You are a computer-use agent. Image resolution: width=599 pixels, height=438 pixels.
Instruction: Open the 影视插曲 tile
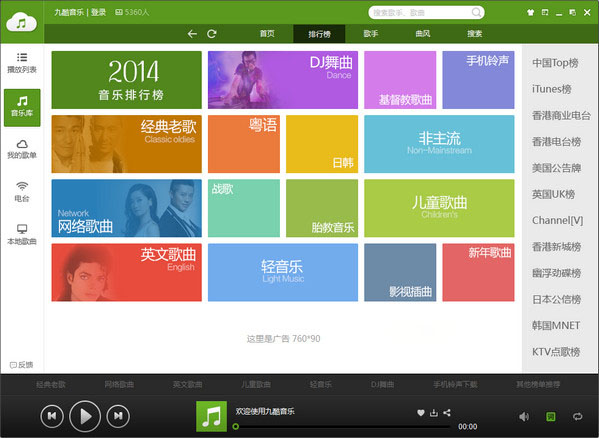click(400, 272)
